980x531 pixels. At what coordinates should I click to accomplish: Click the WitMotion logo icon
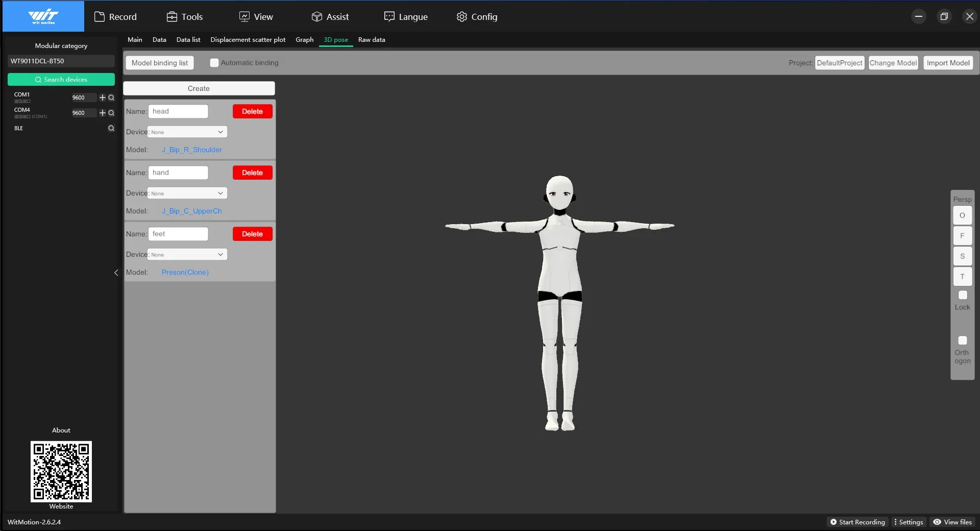point(43,16)
